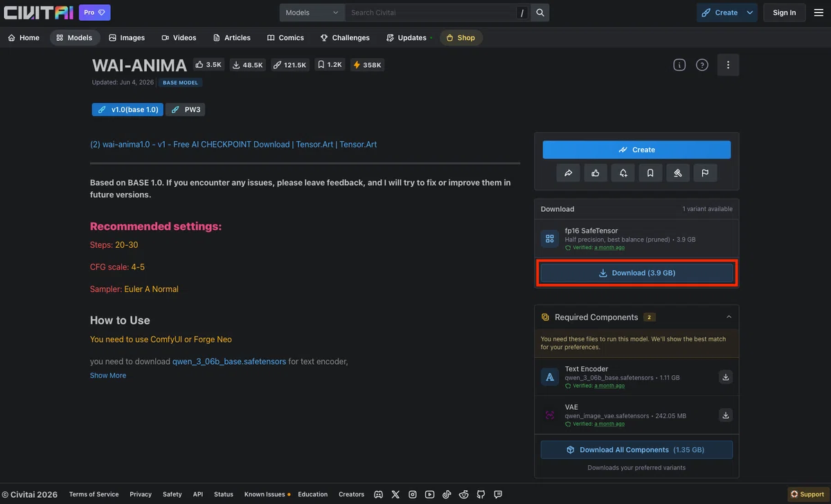Open the three-dot more options menu
The image size is (831, 504).
pos(728,65)
